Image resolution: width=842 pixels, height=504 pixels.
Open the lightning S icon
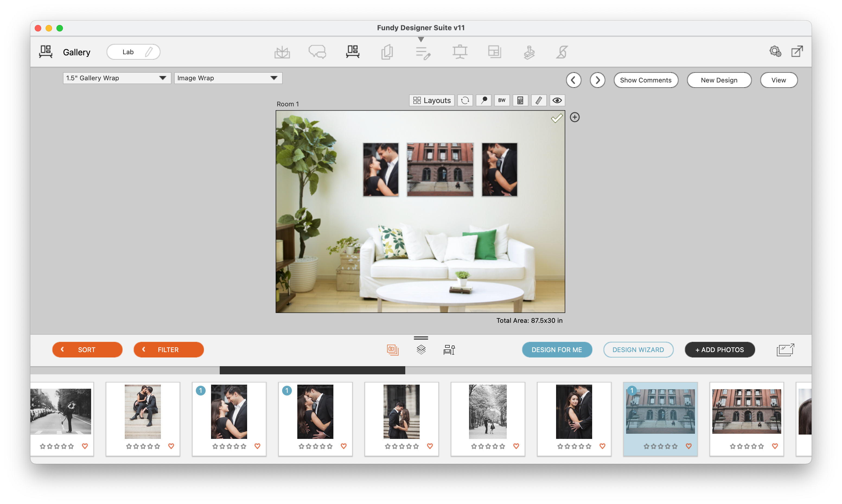coord(562,52)
